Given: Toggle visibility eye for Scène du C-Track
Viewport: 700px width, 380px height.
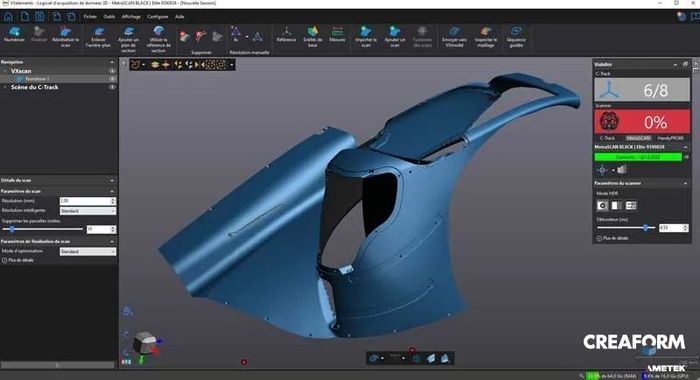Looking at the screenshot, I should click(x=112, y=87).
